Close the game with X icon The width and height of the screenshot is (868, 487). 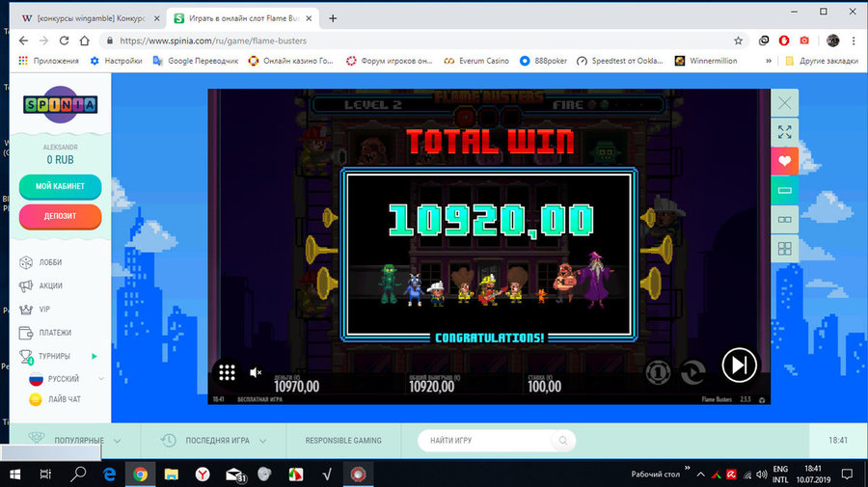click(x=785, y=102)
